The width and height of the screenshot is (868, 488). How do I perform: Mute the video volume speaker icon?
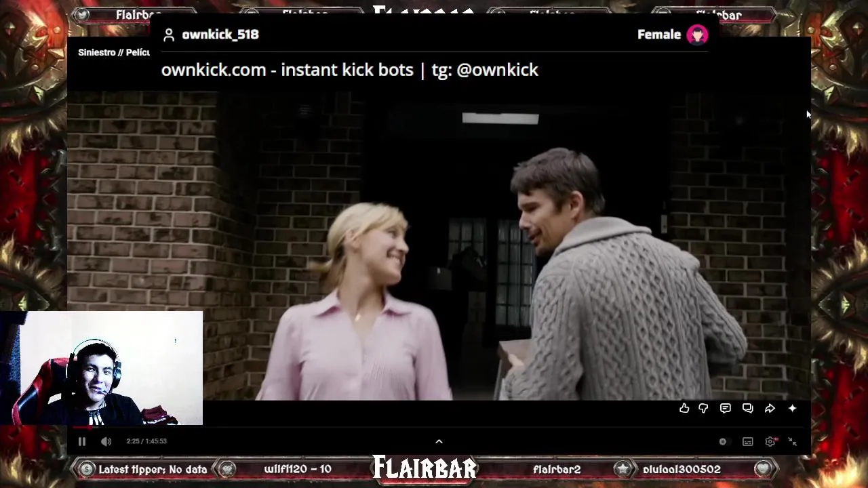pos(106,441)
